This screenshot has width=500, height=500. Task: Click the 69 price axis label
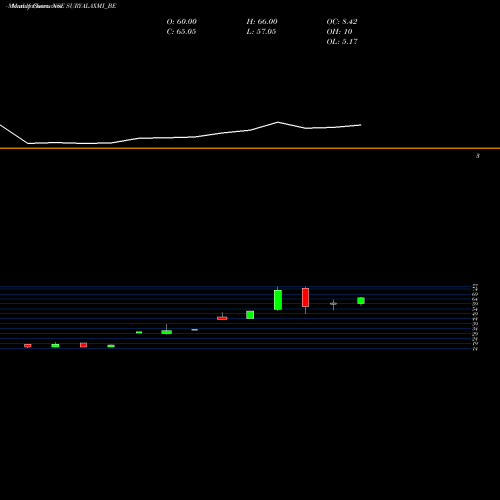[x=476, y=294]
